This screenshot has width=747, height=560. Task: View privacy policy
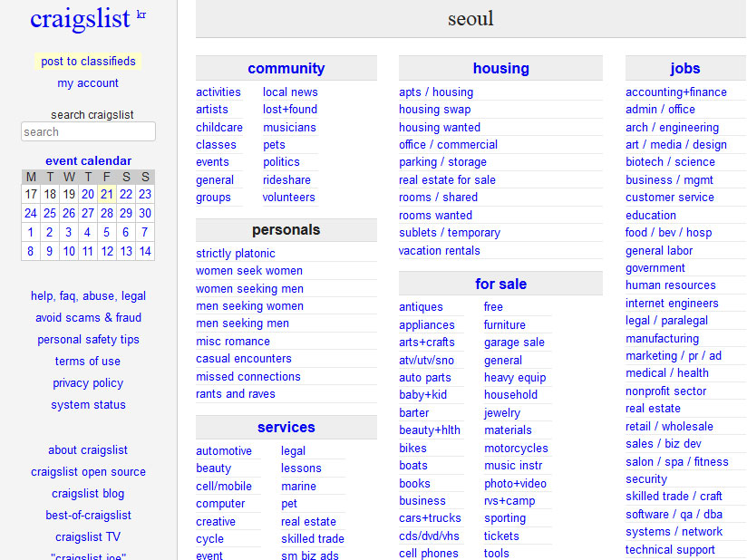88,383
